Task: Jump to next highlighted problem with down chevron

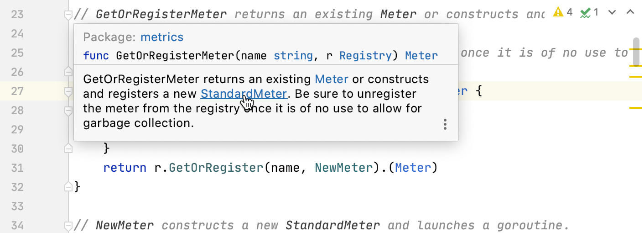Action: pyautogui.click(x=613, y=12)
